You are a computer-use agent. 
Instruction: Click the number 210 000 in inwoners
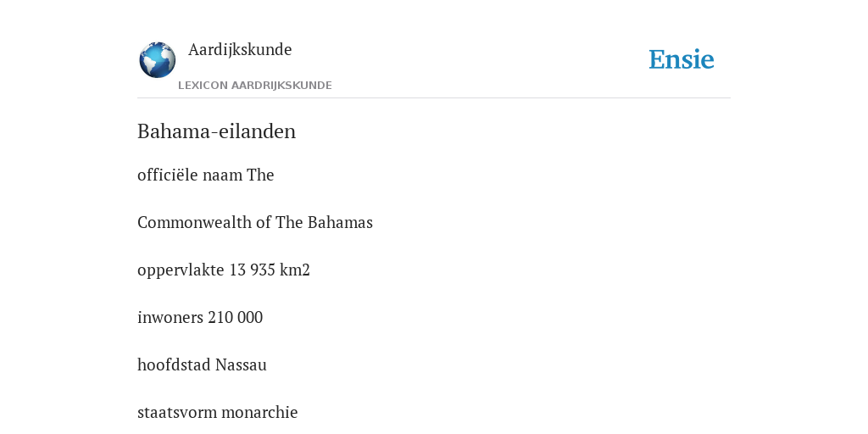point(236,317)
